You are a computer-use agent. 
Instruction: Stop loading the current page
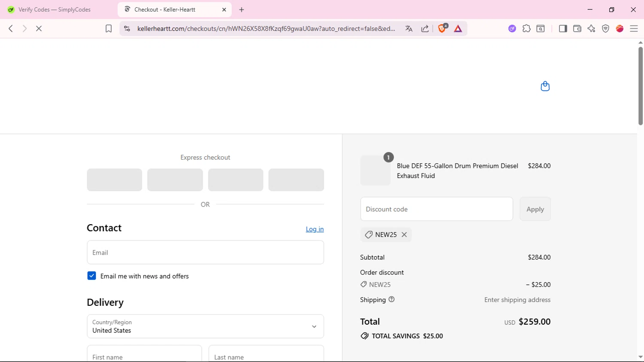coord(39,29)
